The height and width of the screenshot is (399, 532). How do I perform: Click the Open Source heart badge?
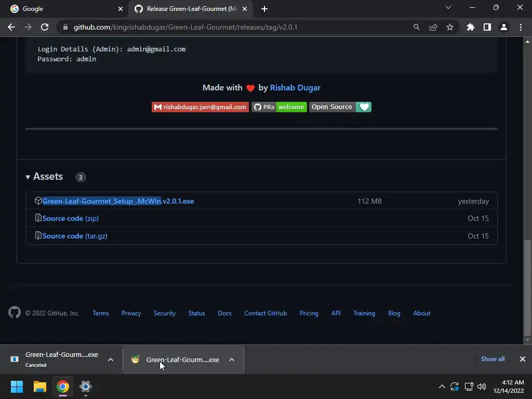[340, 107]
